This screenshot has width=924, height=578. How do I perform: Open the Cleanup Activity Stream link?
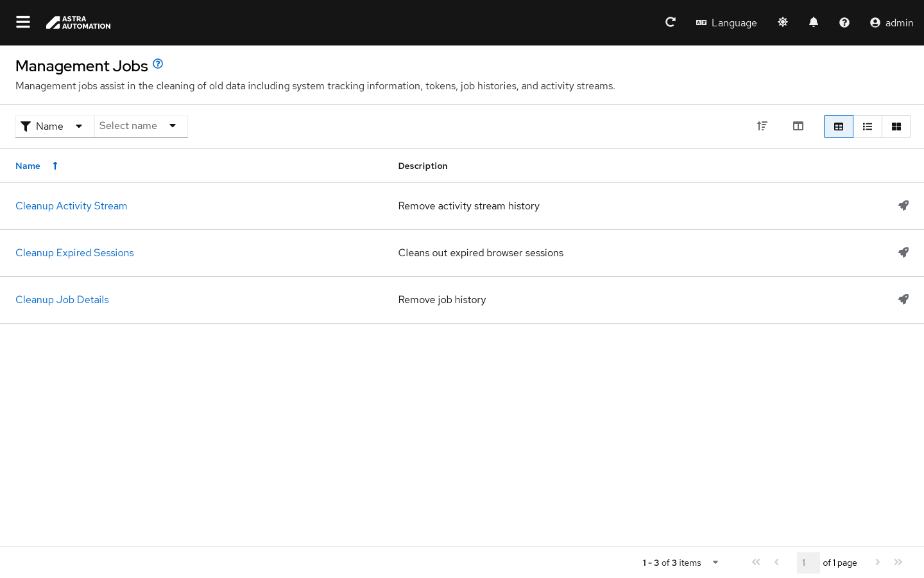[x=71, y=206]
